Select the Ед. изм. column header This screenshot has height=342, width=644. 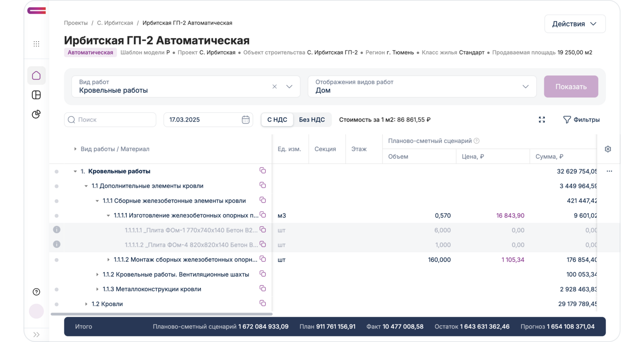[289, 149]
